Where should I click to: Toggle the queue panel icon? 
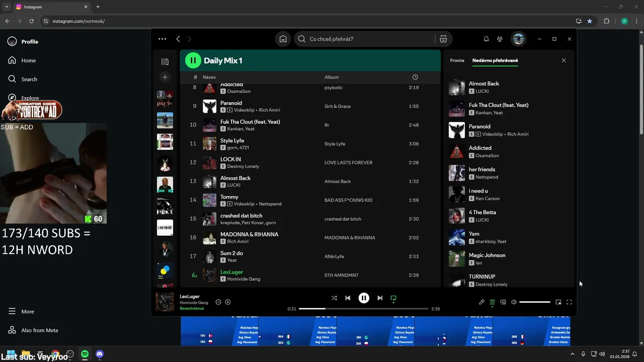[492, 302]
